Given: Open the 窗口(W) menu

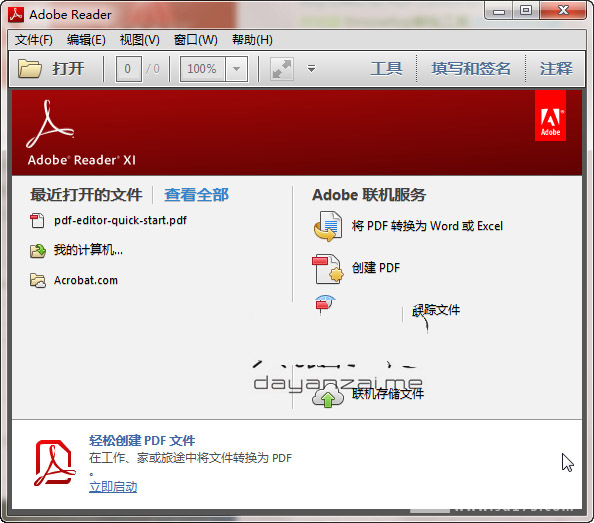Looking at the screenshot, I should [x=196, y=40].
